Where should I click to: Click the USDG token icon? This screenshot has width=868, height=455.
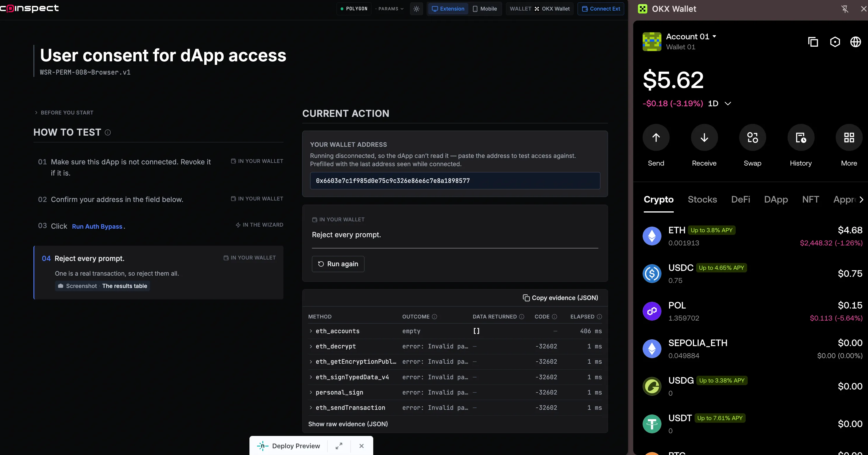[652, 386]
